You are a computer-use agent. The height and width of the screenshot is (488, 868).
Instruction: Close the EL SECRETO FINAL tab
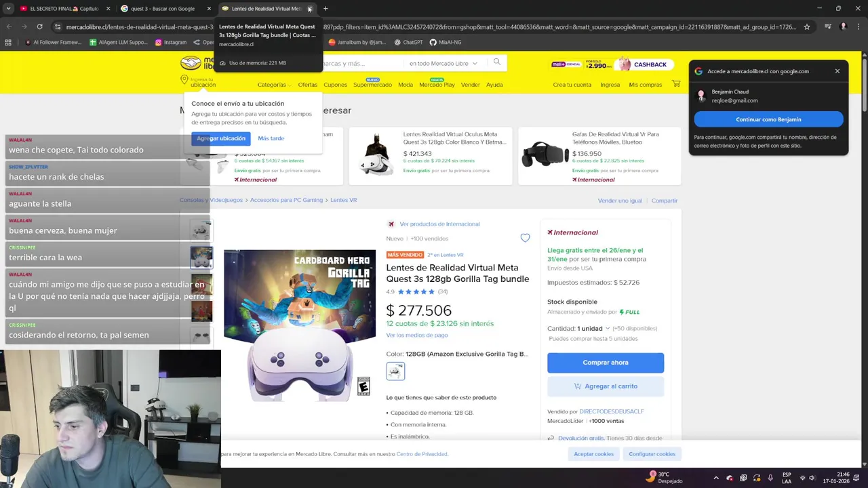[x=108, y=9]
